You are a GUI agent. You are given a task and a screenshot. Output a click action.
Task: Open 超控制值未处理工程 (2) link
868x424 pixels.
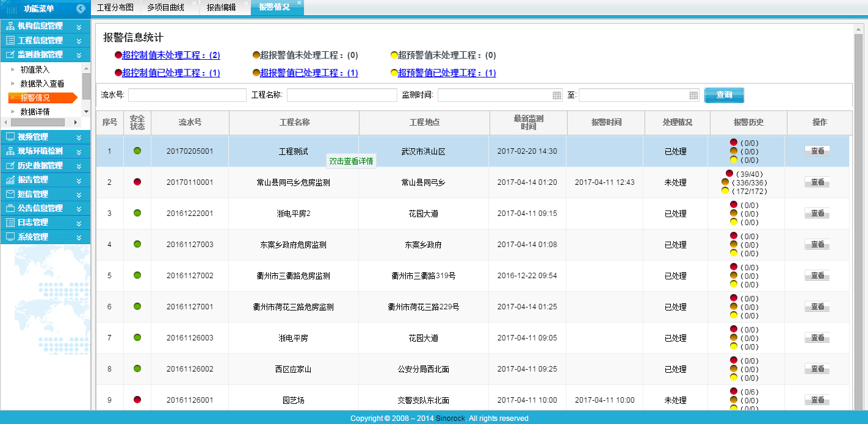point(171,56)
